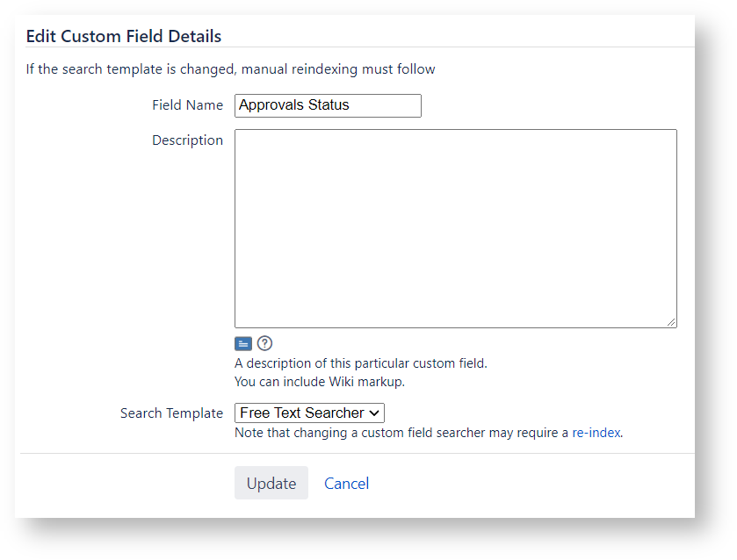Click the Update button
Image resolution: width=737 pixels, height=560 pixels.
pos(271,483)
